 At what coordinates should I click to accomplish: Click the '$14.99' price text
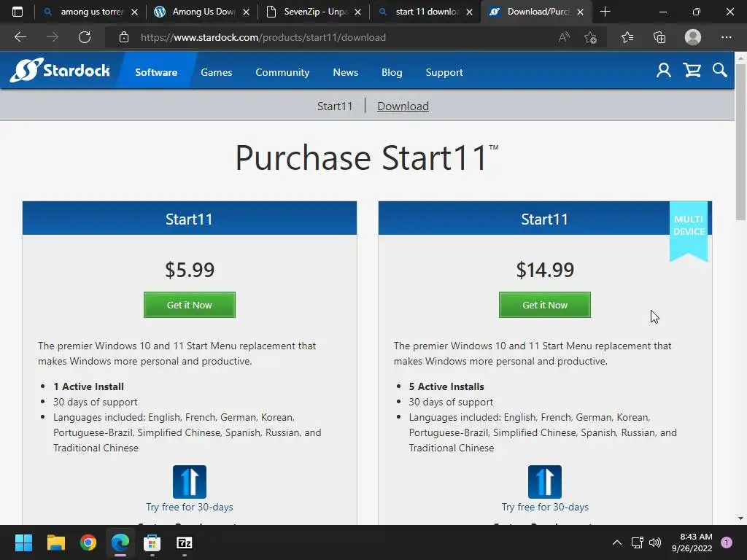[x=545, y=270]
